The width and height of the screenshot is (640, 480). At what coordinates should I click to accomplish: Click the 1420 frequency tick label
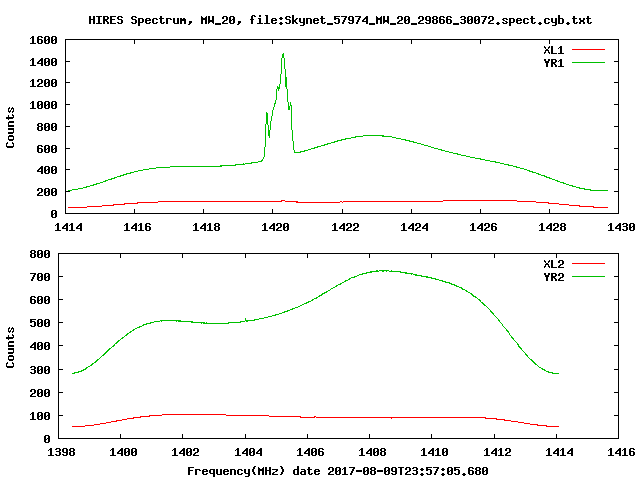(275, 227)
